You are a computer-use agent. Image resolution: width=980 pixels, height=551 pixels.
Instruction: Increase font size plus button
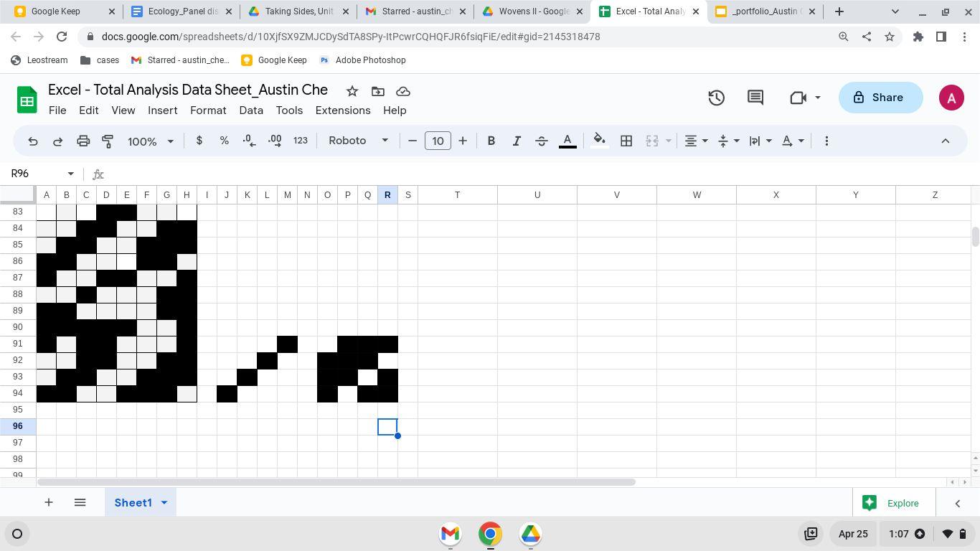pyautogui.click(x=463, y=141)
